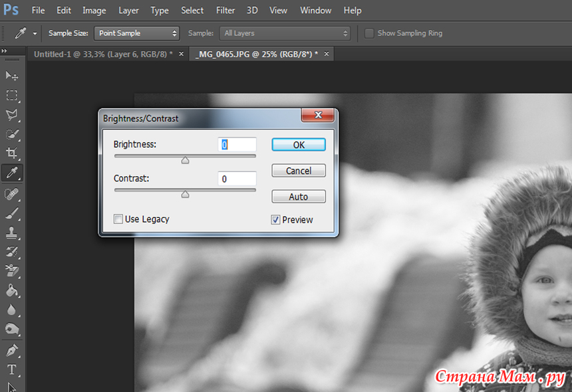Expand toolbox with double-arrow icon
The width and height of the screenshot is (572, 392).
point(4,51)
